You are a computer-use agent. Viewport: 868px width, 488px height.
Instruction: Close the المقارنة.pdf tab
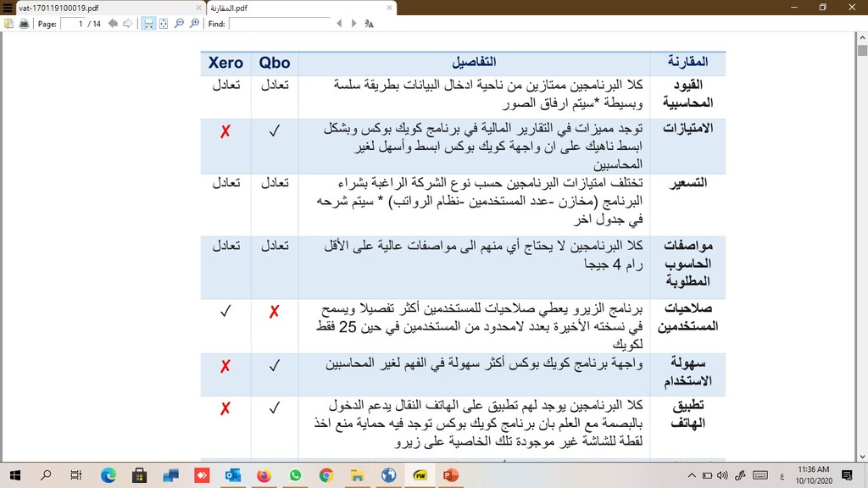[x=389, y=8]
